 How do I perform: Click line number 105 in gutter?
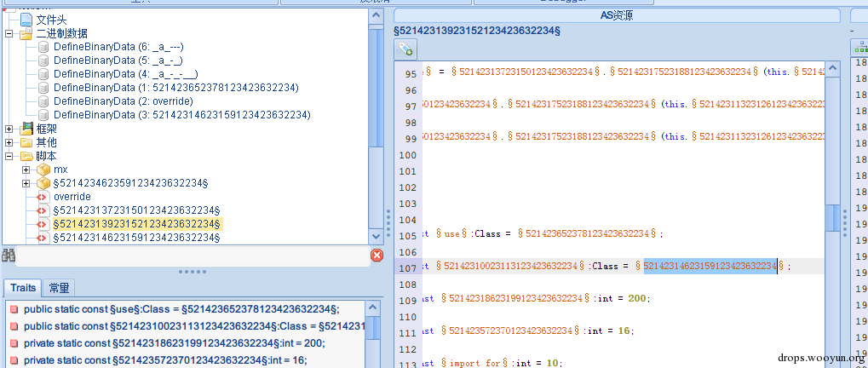[408, 234]
